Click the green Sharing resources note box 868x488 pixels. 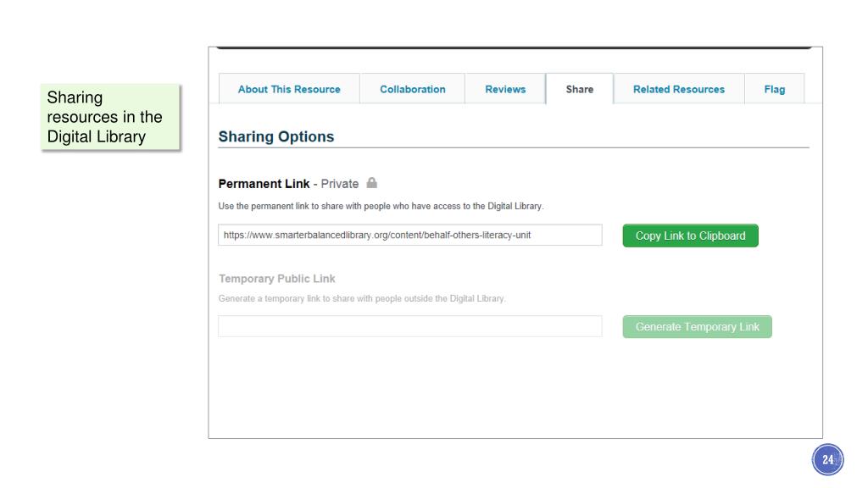pyautogui.click(x=110, y=117)
